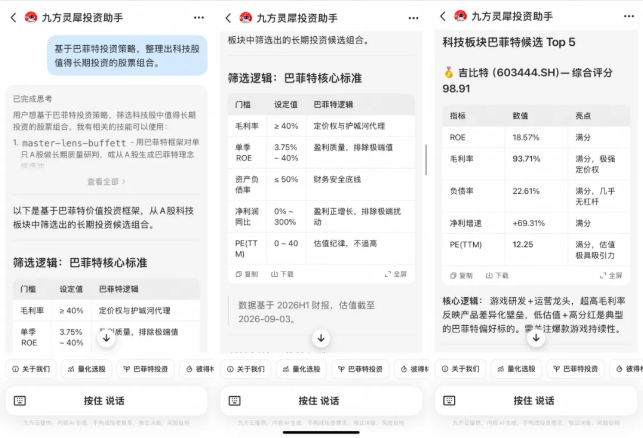Switch to keyboard input in middle screen
Image resolution: width=643 pixels, height=438 pixels.
pyautogui.click(x=235, y=401)
